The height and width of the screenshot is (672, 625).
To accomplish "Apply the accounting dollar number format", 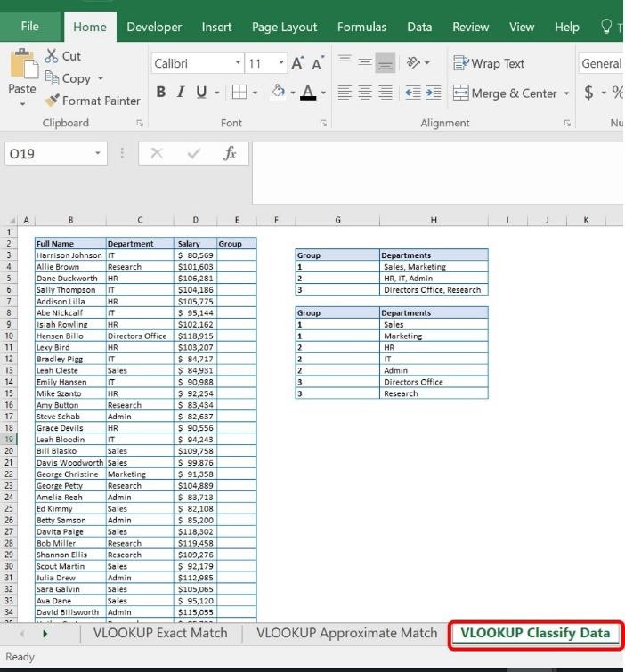I will pos(588,93).
